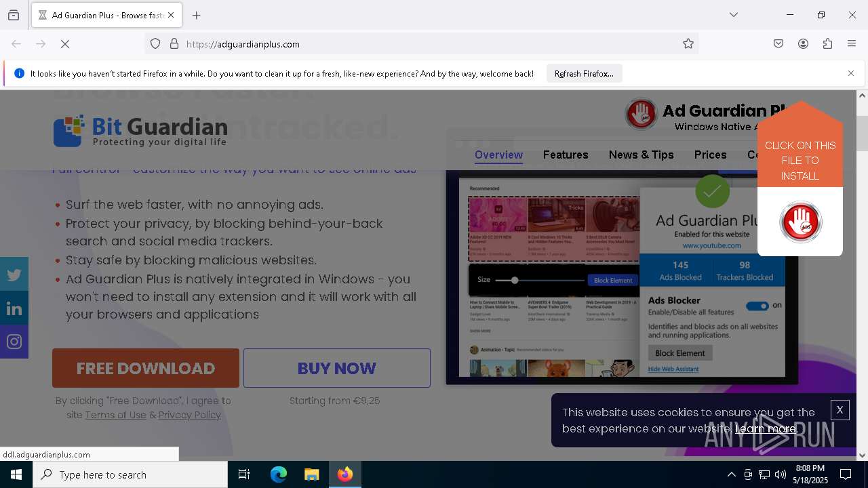Open the News & Tips navigation item
868x488 pixels.
pos(642,155)
